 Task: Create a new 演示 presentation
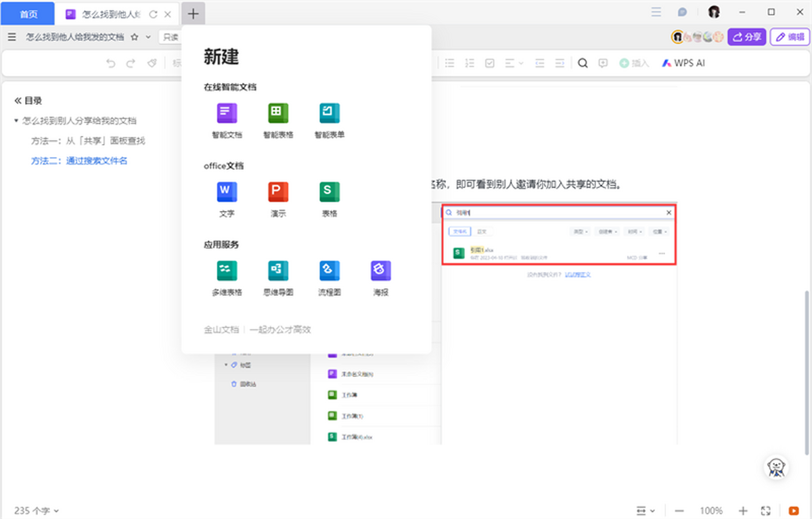point(278,192)
